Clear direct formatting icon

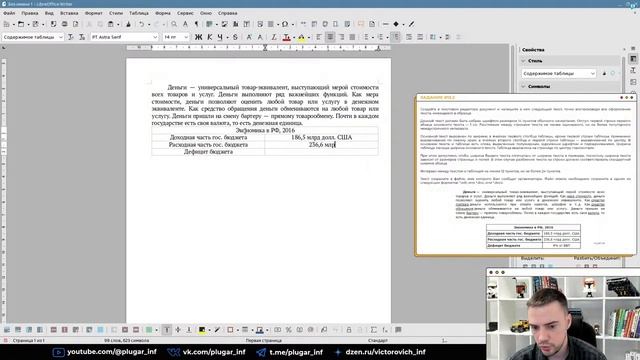coord(274,37)
